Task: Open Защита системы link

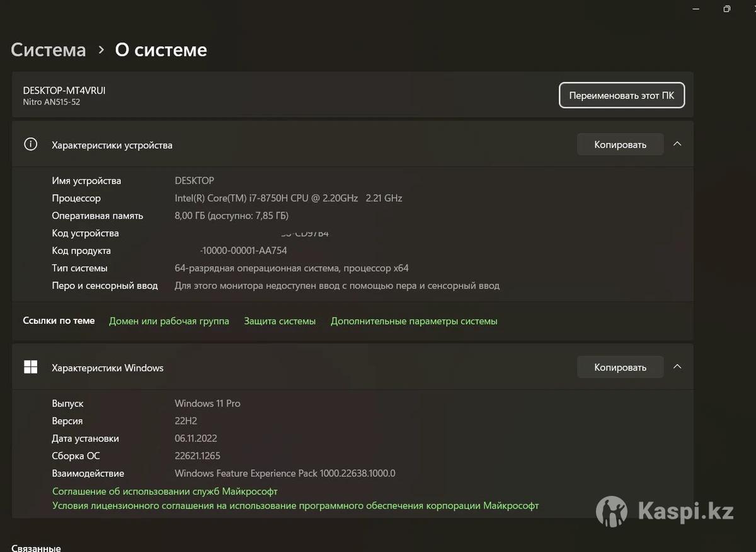Action: 280,321
